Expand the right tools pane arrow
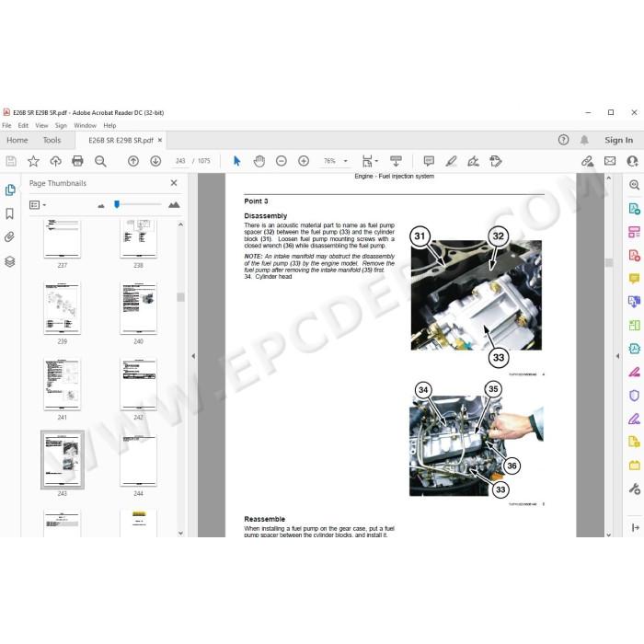Screen dimensions: 644x644 click(617, 356)
